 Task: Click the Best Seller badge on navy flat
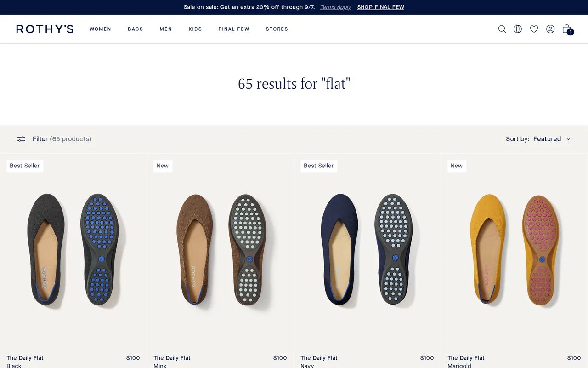[319, 166]
